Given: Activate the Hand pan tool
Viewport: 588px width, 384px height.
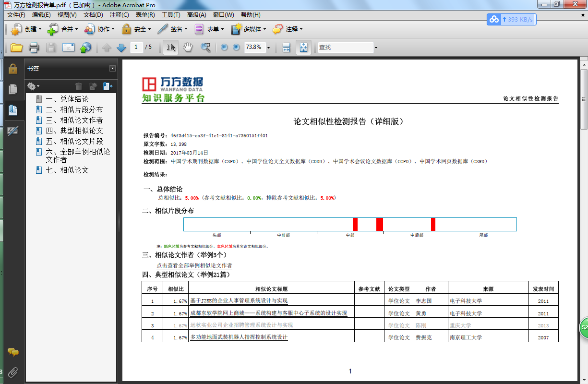Looking at the screenshot, I should tap(188, 48).
